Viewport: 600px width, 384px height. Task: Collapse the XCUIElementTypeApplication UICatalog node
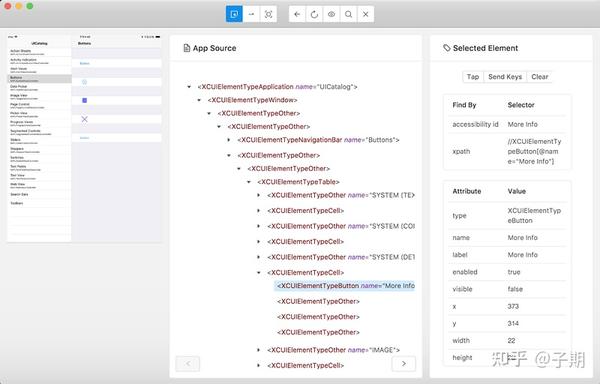click(189, 87)
